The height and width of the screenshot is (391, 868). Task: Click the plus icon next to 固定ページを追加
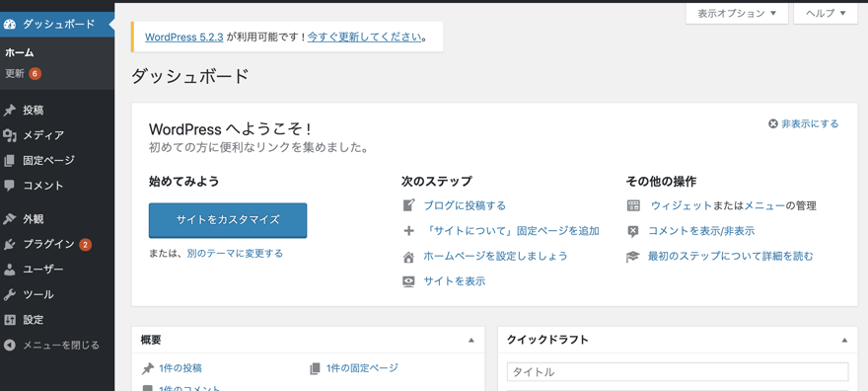point(408,231)
